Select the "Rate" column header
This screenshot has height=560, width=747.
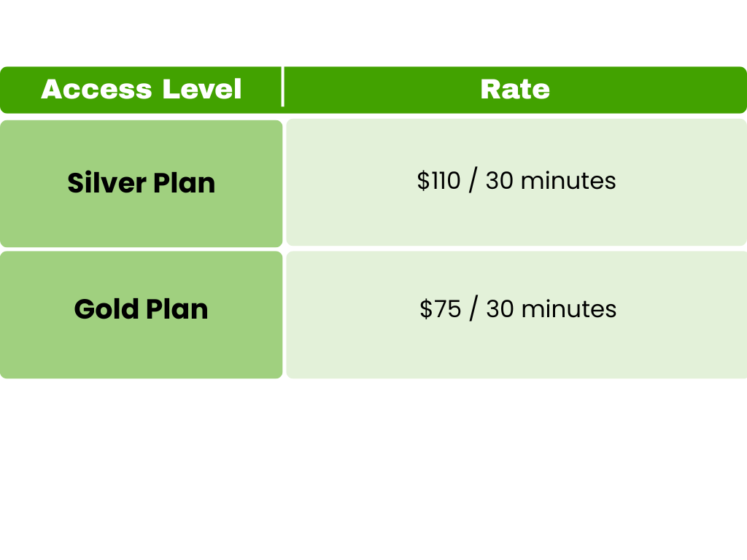(x=515, y=90)
